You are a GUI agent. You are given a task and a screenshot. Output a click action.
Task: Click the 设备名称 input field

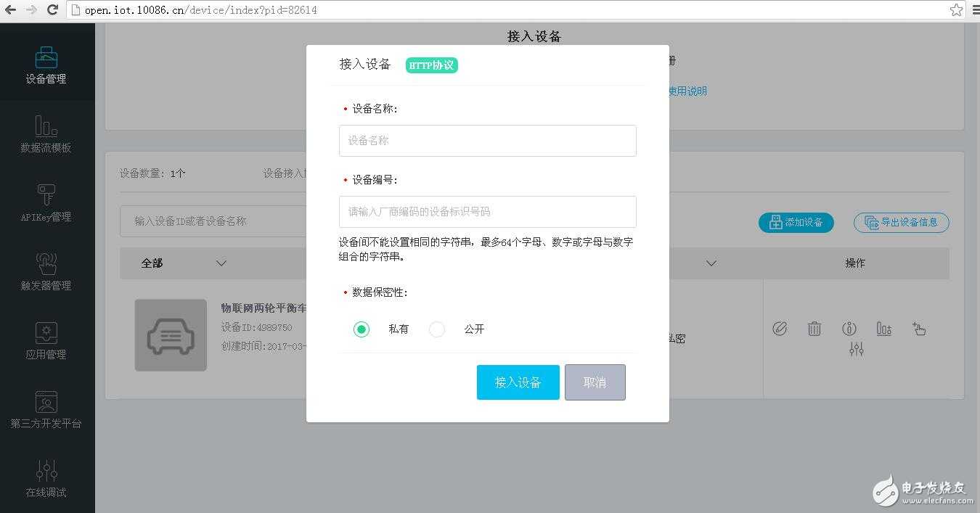(x=488, y=141)
